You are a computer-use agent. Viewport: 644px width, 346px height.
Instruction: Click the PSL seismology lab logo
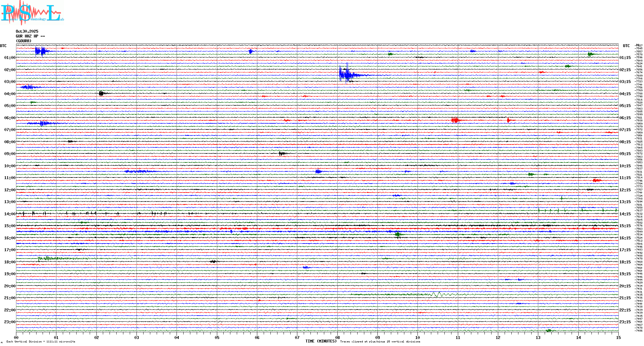point(32,13)
